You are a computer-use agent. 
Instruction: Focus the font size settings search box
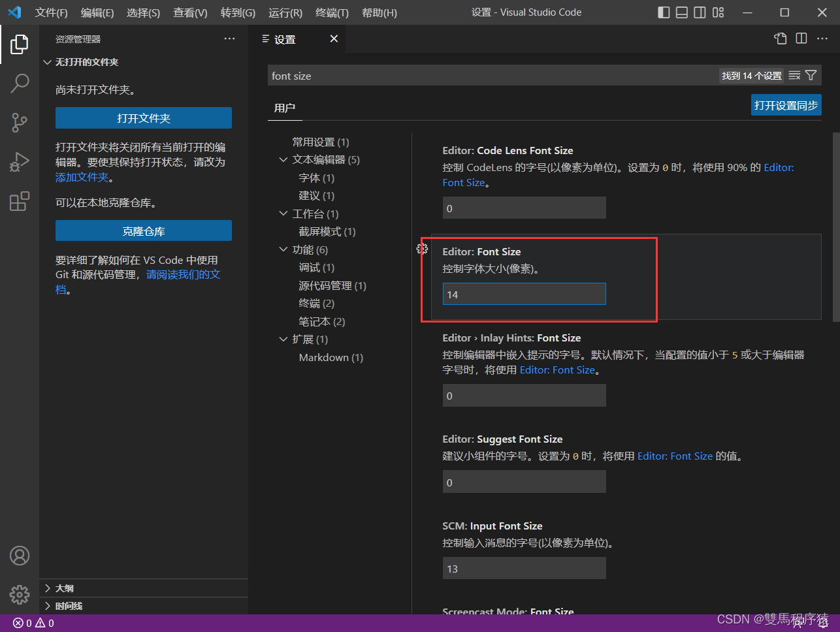coord(493,76)
